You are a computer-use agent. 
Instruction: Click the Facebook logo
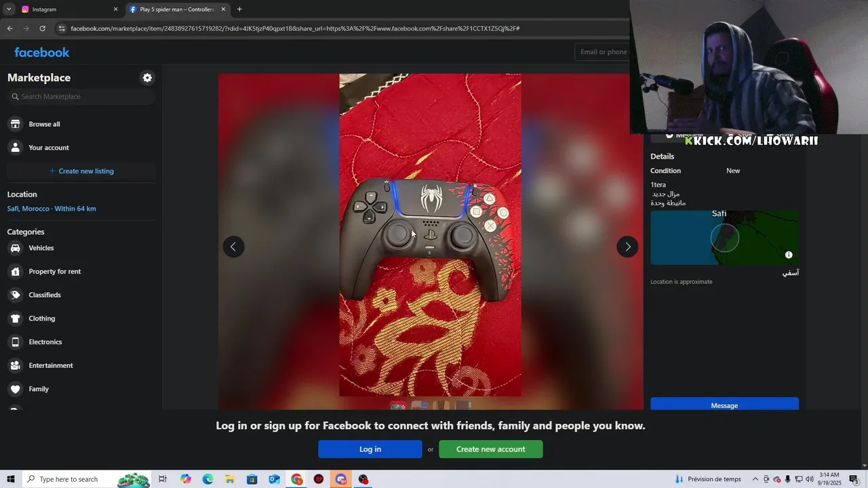point(42,52)
